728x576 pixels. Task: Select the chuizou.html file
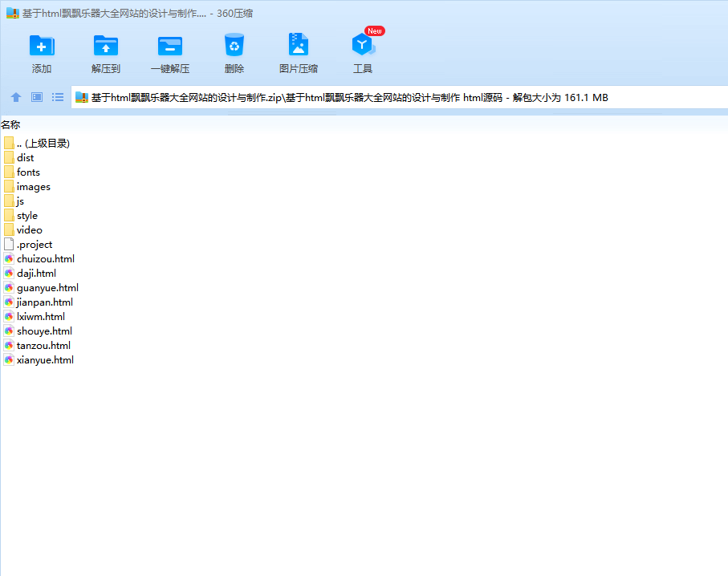click(39, 258)
